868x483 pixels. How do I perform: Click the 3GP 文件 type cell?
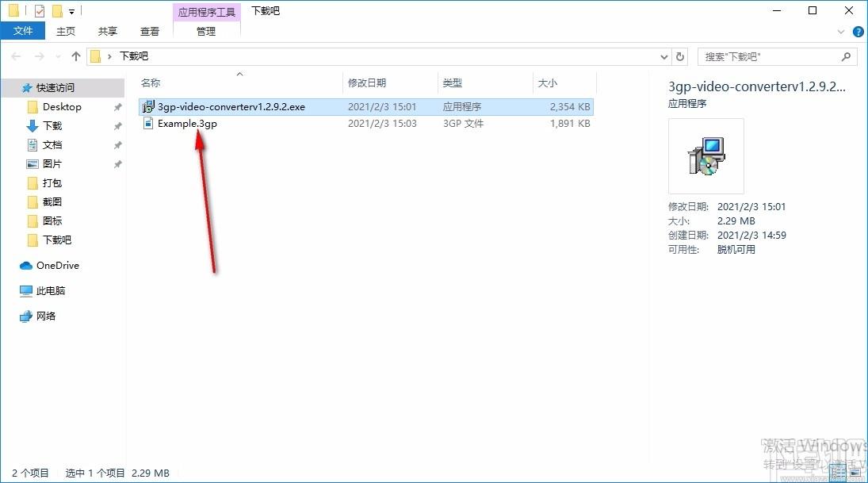click(463, 124)
